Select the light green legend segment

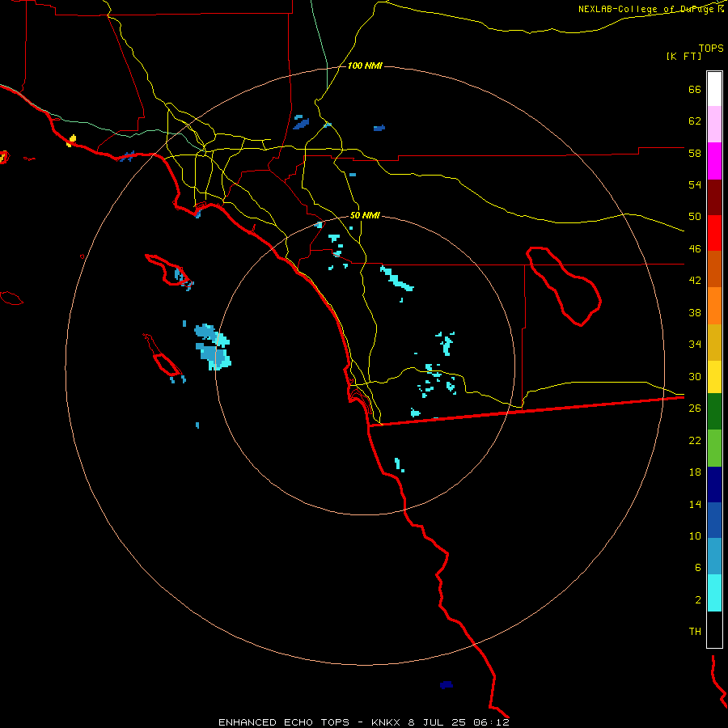(x=714, y=448)
